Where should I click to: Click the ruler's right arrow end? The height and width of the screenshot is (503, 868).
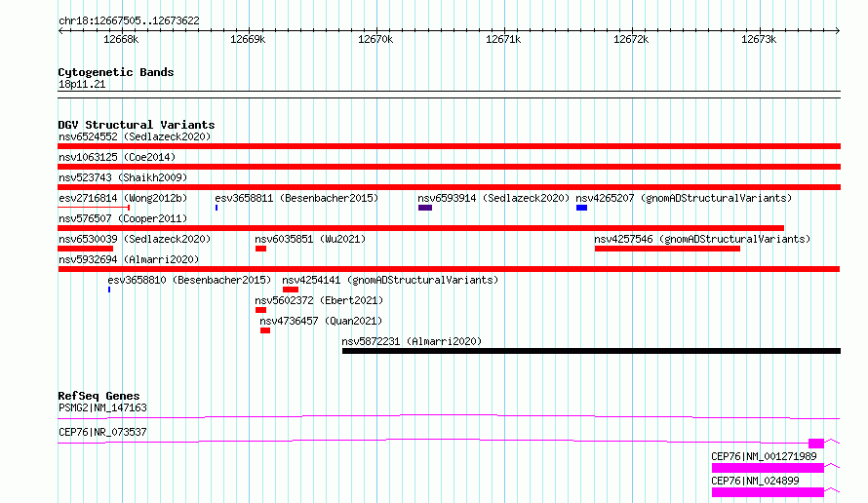[838, 31]
